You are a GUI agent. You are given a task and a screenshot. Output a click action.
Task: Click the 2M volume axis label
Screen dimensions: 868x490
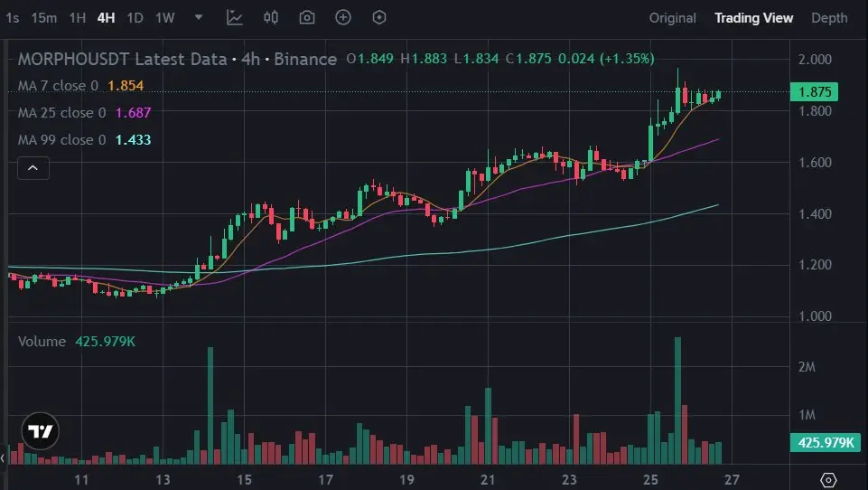tap(807, 367)
